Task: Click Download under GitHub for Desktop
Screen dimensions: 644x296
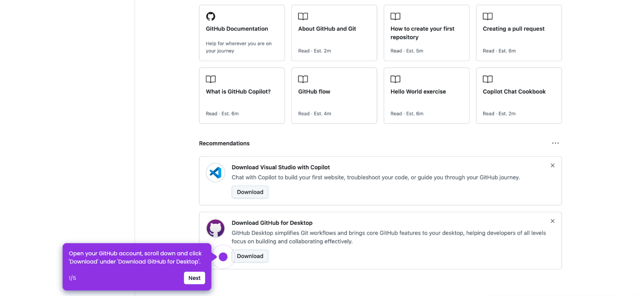Action: pos(250,256)
